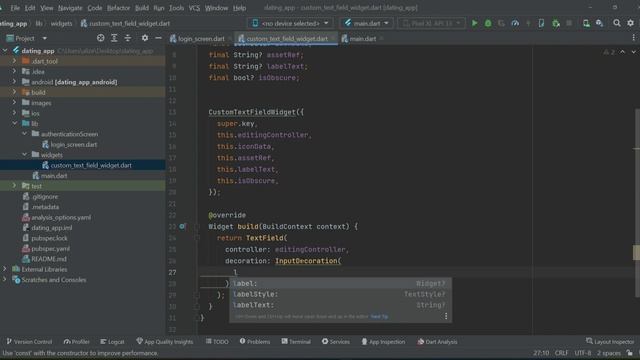The height and width of the screenshot is (360, 640).
Task: Open the device selector dropdown
Action: pos(290,23)
